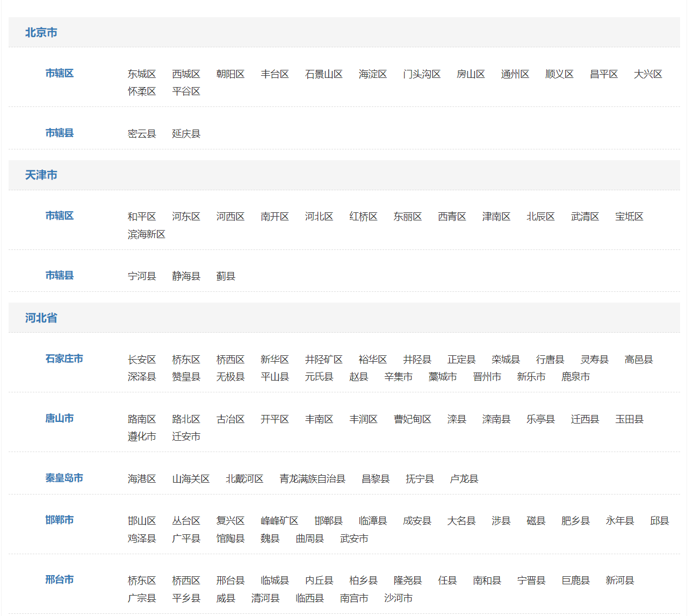The width and height of the screenshot is (693, 616).
Task: Click the 蓟县 county link
Action: pyautogui.click(x=226, y=276)
